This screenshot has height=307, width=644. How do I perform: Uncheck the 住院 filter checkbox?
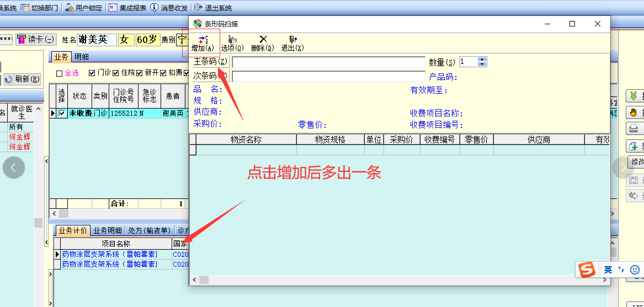click(x=115, y=73)
